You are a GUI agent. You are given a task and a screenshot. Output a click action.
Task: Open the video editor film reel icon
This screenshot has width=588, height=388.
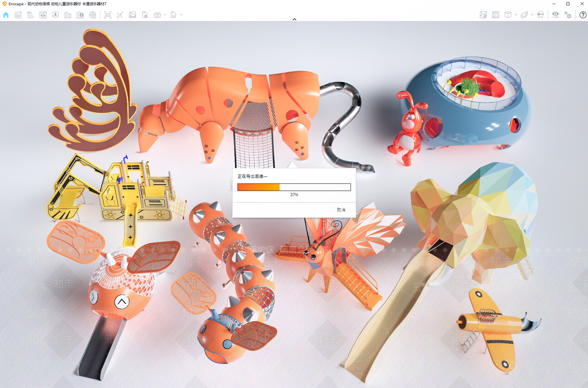(93, 15)
